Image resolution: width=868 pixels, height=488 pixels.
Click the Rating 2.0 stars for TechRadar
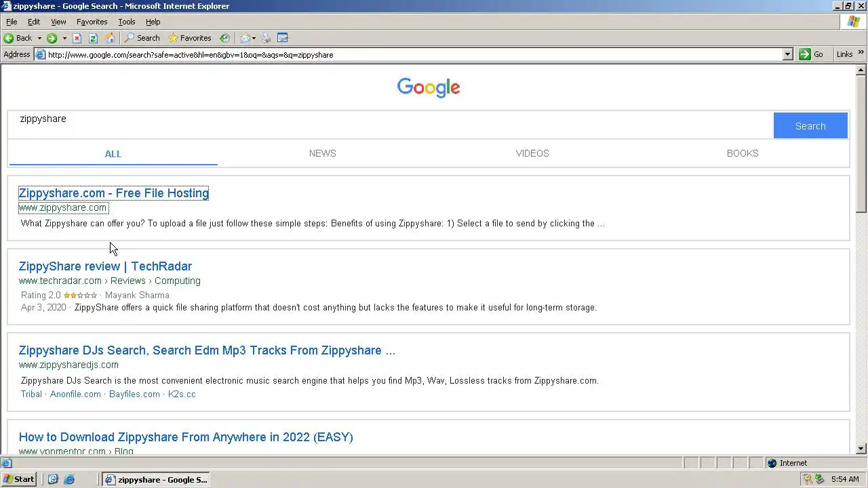coord(80,296)
